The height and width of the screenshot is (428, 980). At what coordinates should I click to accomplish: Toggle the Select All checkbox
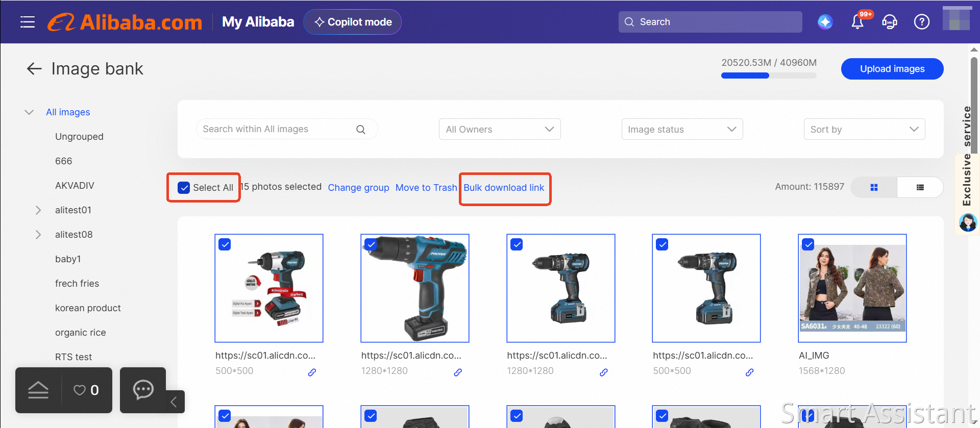pos(184,188)
